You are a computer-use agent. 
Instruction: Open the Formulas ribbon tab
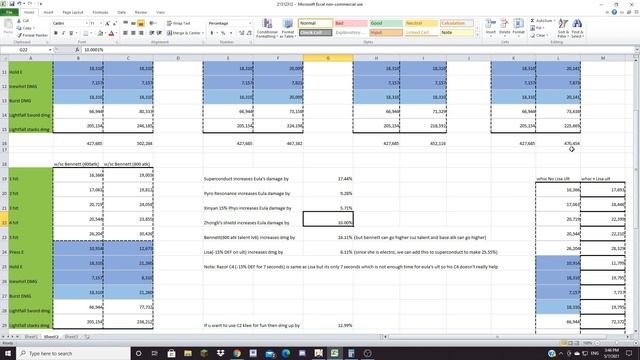tap(100, 12)
